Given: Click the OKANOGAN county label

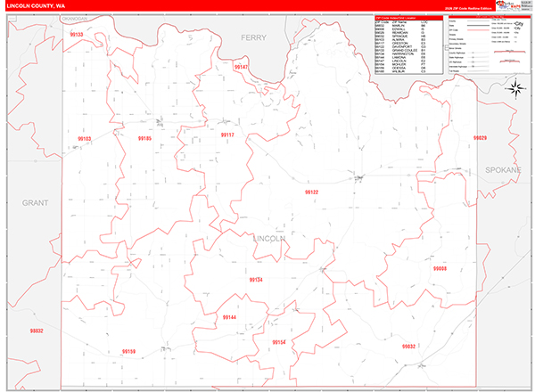Looking at the screenshot, I should (75, 19).
